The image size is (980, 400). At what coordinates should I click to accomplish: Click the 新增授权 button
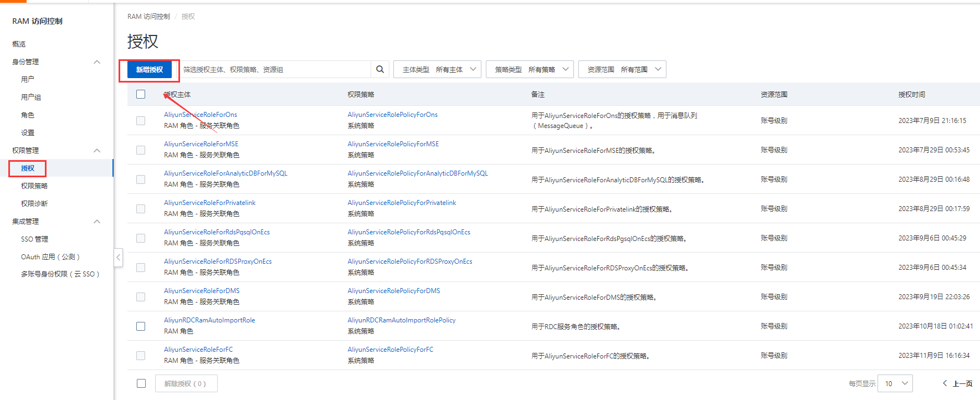tap(150, 69)
